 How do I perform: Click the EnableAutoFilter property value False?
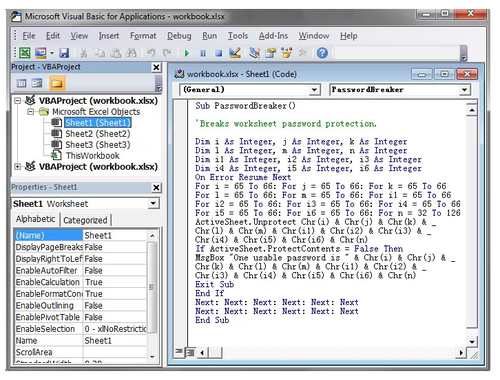[115, 270]
